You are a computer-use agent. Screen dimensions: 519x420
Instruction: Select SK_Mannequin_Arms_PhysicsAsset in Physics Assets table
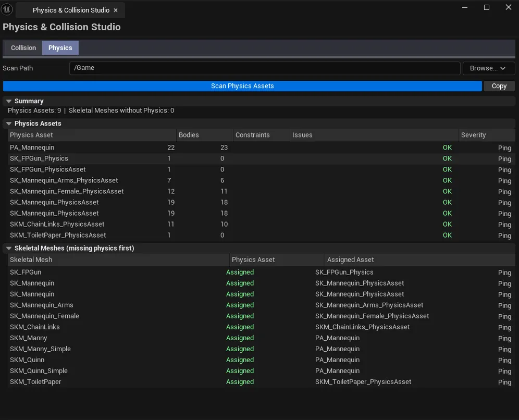(x=64, y=180)
